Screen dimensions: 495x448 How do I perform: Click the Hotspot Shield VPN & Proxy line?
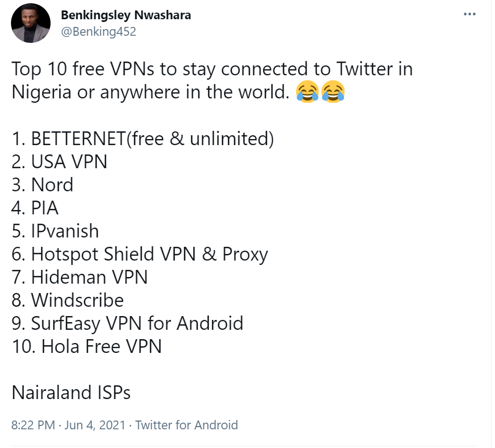pos(140,254)
